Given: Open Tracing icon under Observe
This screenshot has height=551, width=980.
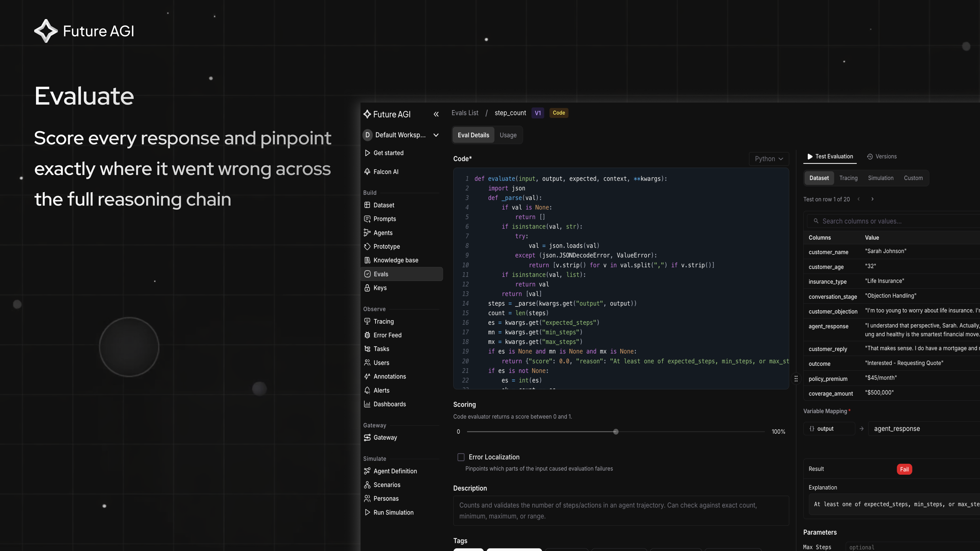Looking at the screenshot, I should 367,321.
